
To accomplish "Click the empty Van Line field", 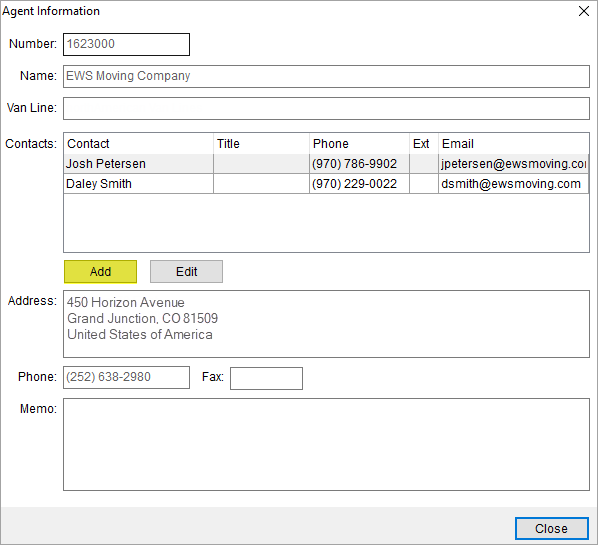I will (x=326, y=108).
